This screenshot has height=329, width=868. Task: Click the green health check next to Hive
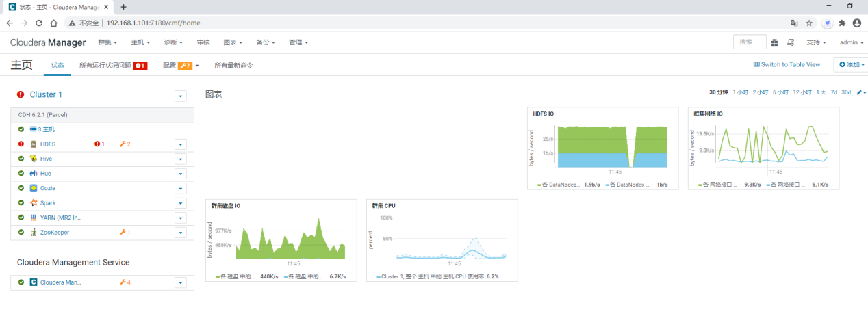21,159
